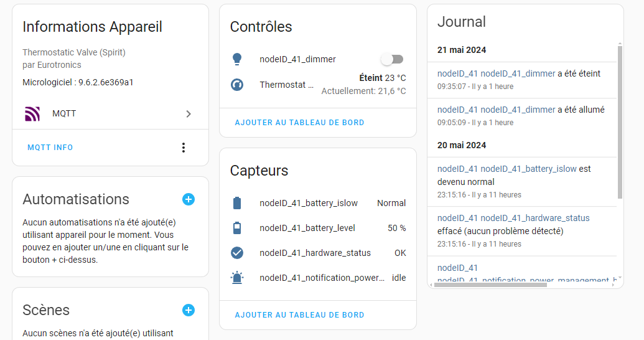Click the battery_level sensor icon
This screenshot has width=644, height=340.
tap(236, 228)
